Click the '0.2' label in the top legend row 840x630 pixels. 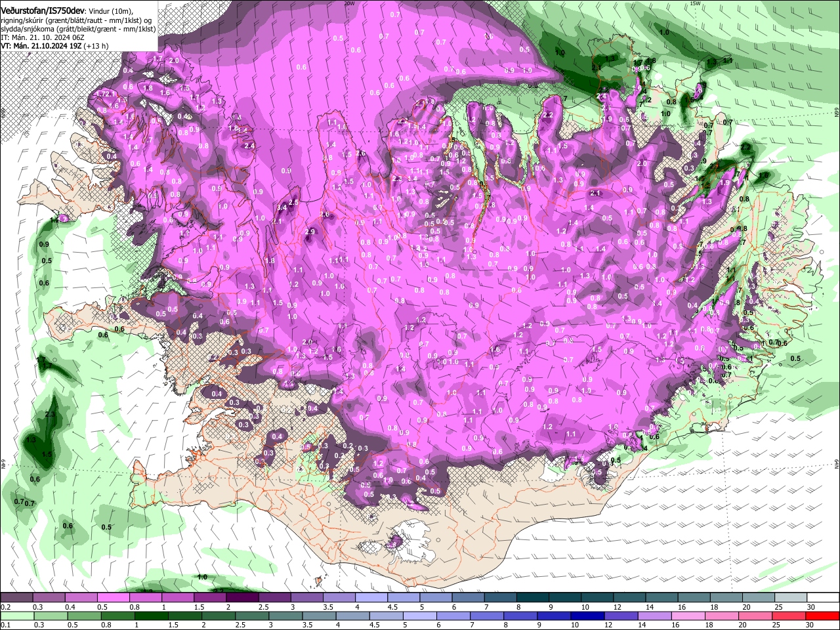[x=6, y=607]
